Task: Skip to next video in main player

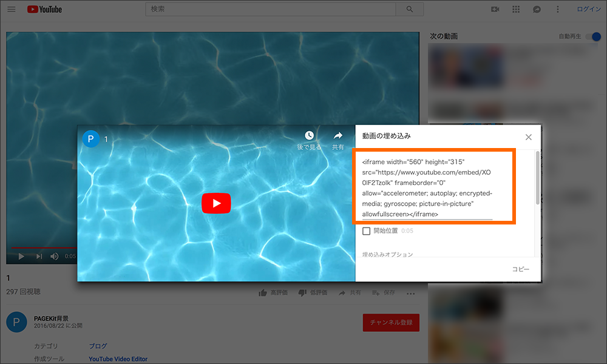Action: click(x=39, y=256)
